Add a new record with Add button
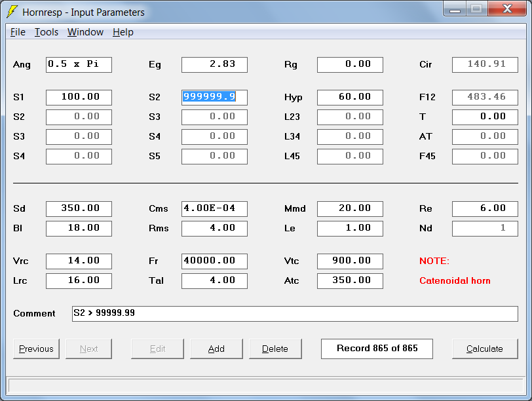Screen dimensions: 532x401 (216, 349)
